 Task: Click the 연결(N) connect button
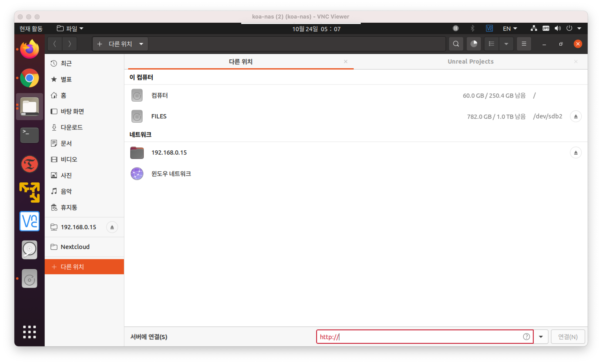(568, 337)
